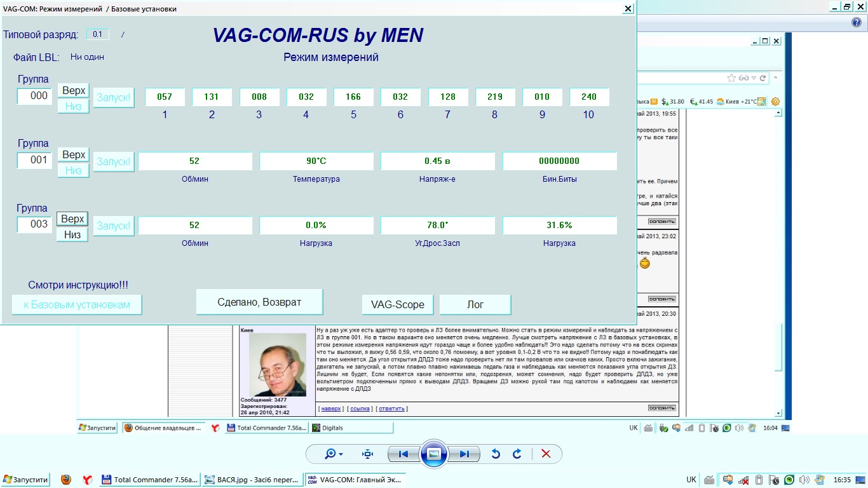The width and height of the screenshot is (868, 488).
Task: Click the map icon beside the weather widget
Action: [x=762, y=102]
